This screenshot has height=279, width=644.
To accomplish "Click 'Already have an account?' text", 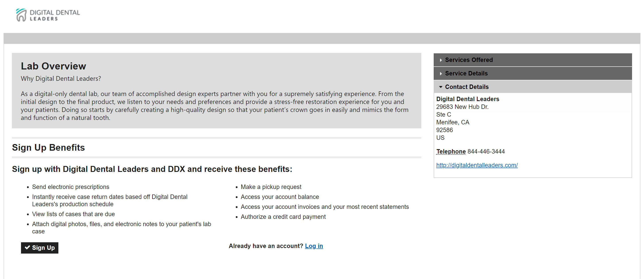I will point(266,246).
